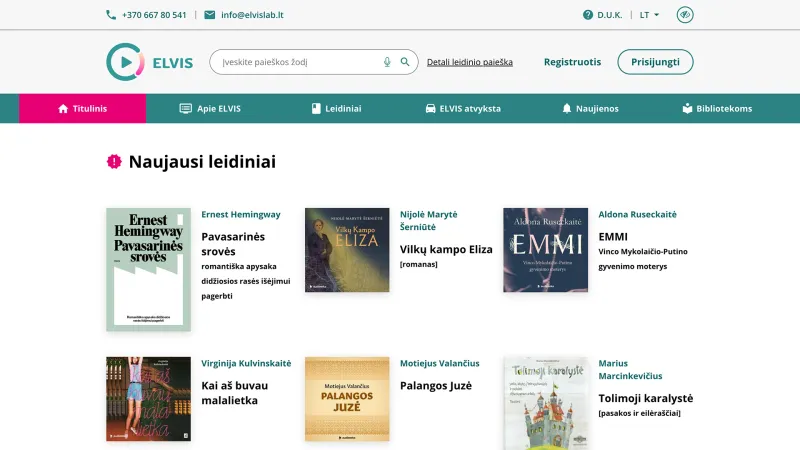The width and height of the screenshot is (800, 450).
Task: Click author Virginija Kulvinskaitė
Action: 246,363
